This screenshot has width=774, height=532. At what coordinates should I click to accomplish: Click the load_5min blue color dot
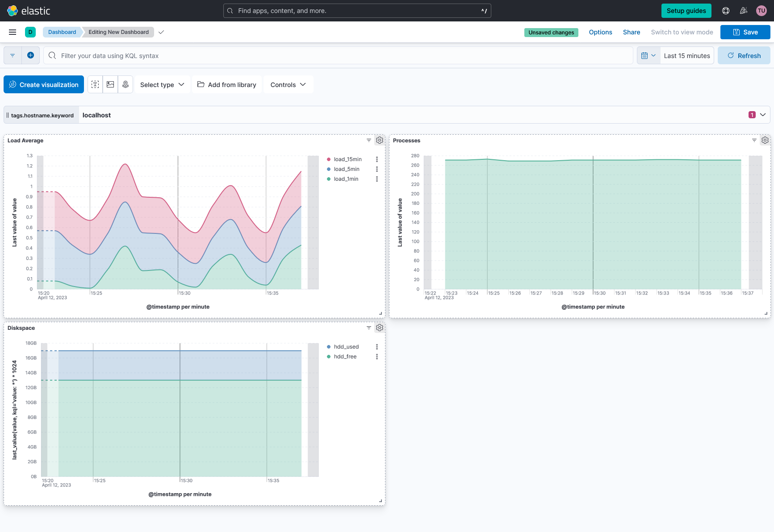coord(329,169)
